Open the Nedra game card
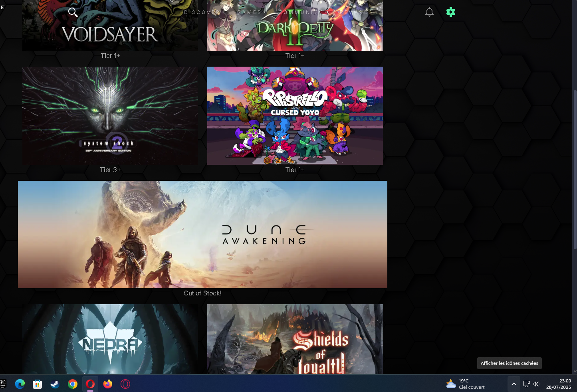 pos(110,339)
